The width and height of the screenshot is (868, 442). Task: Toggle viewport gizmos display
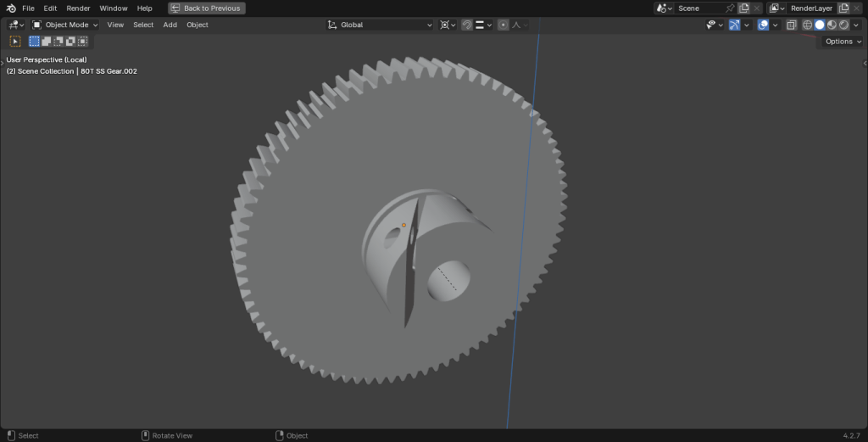[734, 25]
